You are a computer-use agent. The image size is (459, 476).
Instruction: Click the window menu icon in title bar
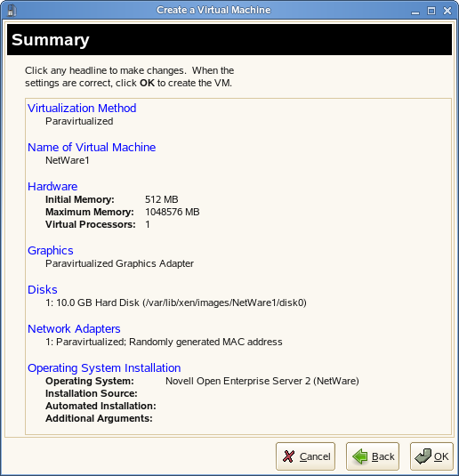coord(12,11)
